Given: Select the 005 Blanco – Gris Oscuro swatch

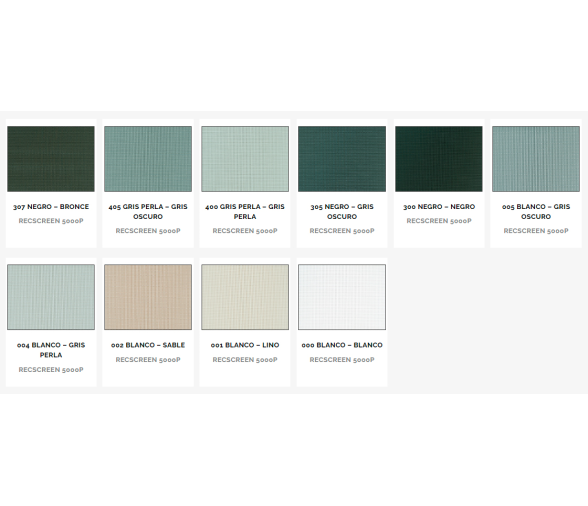Looking at the screenshot, I should [536, 159].
